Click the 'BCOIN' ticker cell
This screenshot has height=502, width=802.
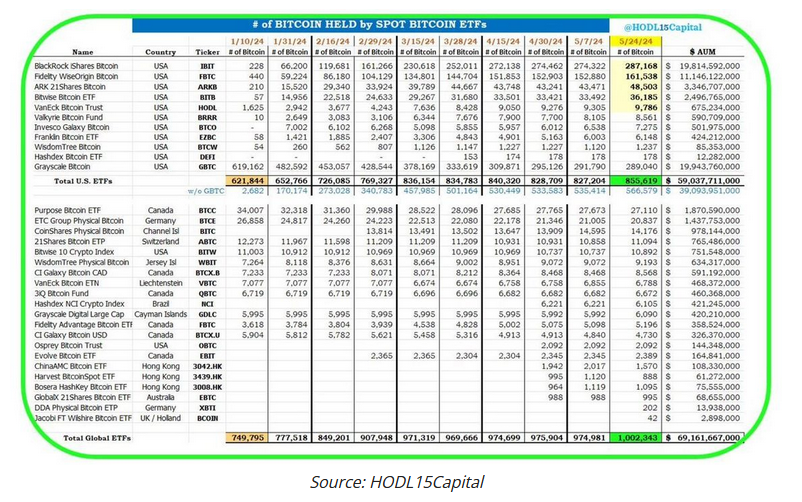coord(207,419)
